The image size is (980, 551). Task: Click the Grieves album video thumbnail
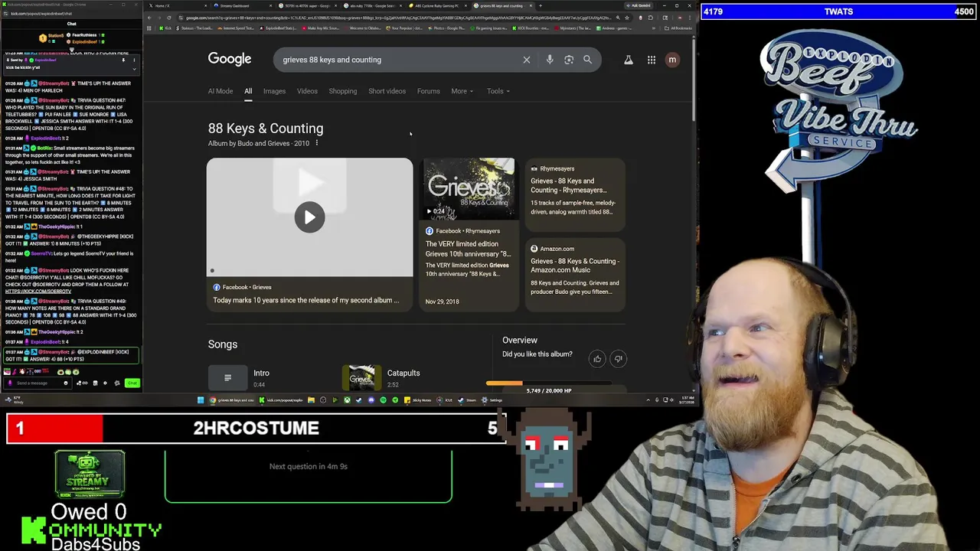click(x=469, y=189)
